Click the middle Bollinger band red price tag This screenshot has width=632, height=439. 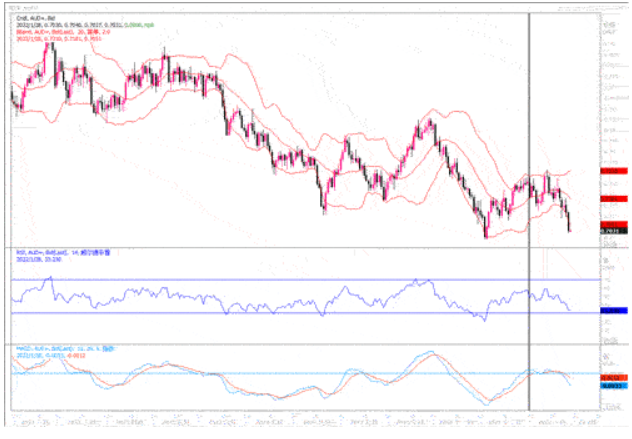point(612,199)
